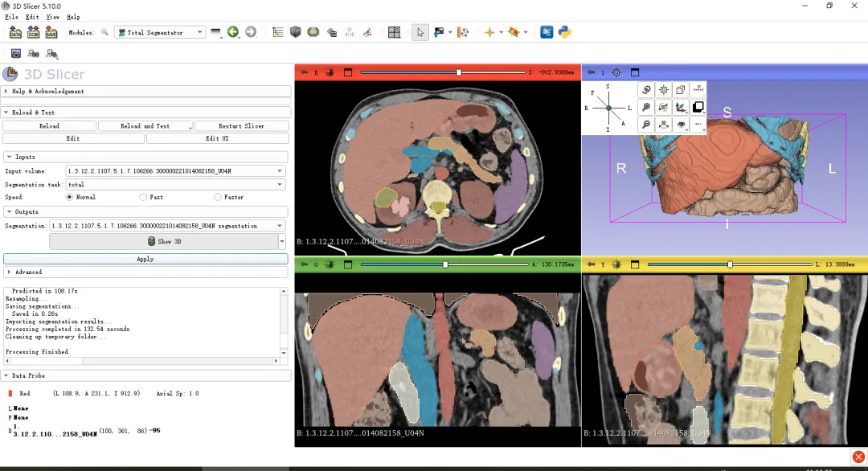The width and height of the screenshot is (868, 471).
Task: Click the DCM DICOM import icon
Action: coord(33,32)
